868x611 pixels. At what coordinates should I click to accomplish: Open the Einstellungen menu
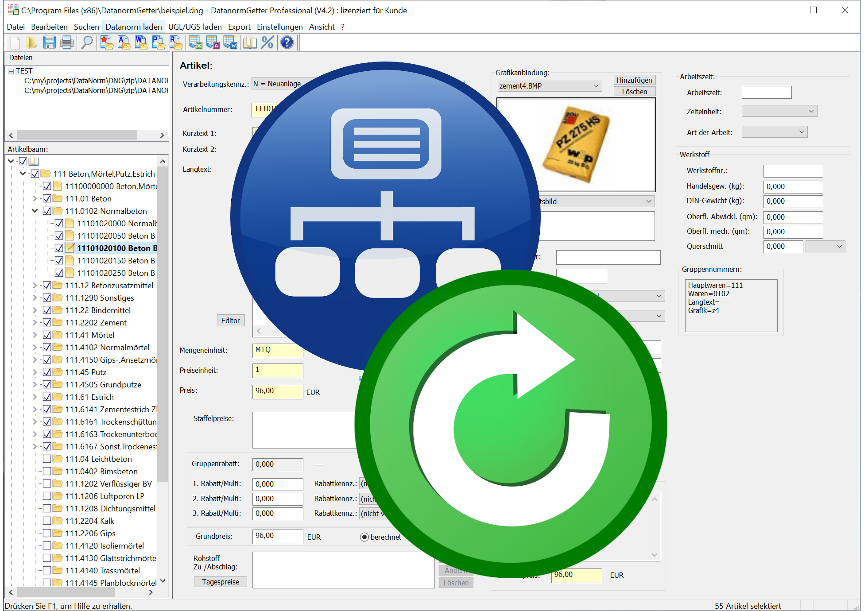click(280, 27)
